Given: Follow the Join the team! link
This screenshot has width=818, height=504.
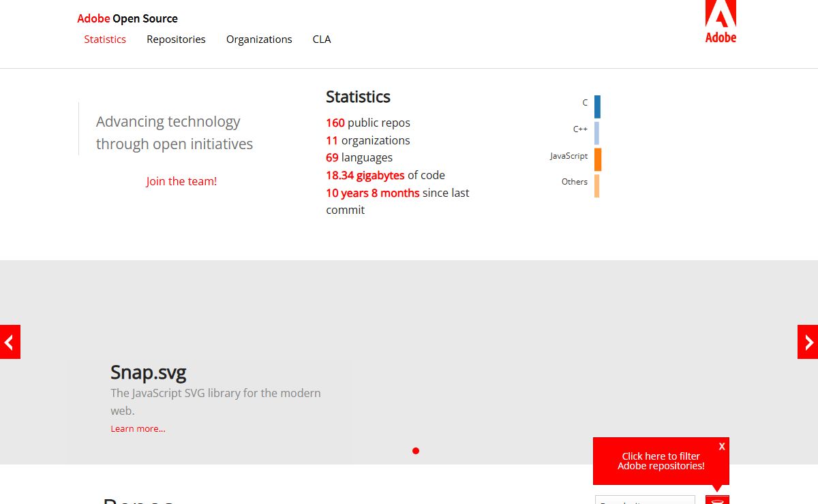Looking at the screenshot, I should pyautogui.click(x=181, y=181).
